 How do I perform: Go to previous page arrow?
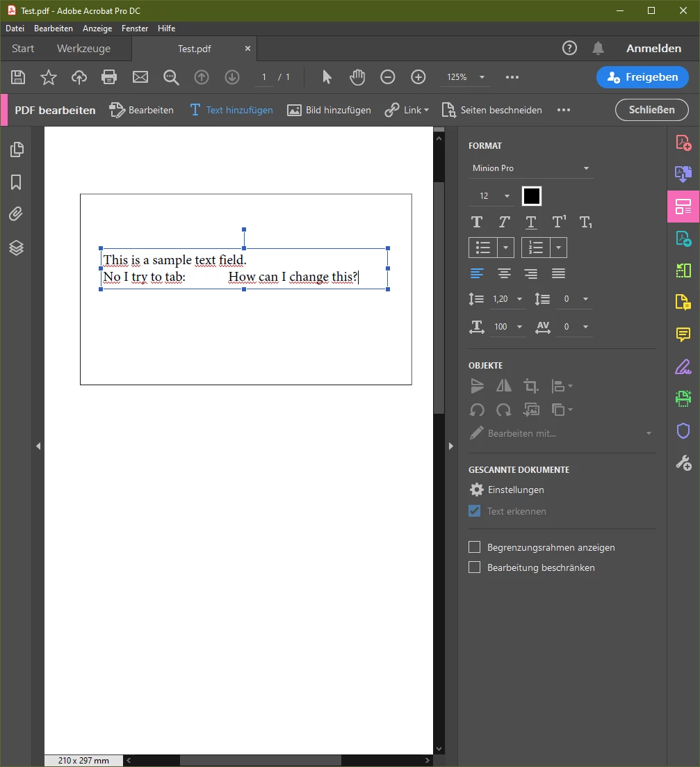202,77
